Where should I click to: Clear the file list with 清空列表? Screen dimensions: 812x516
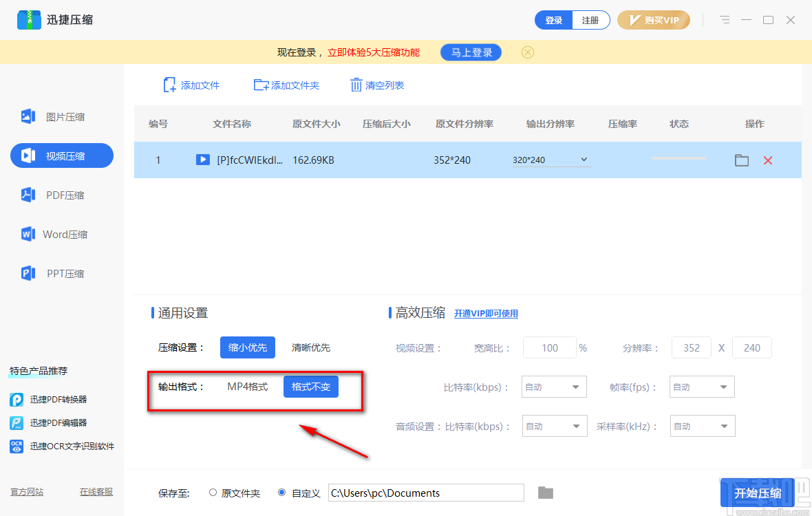click(x=377, y=85)
